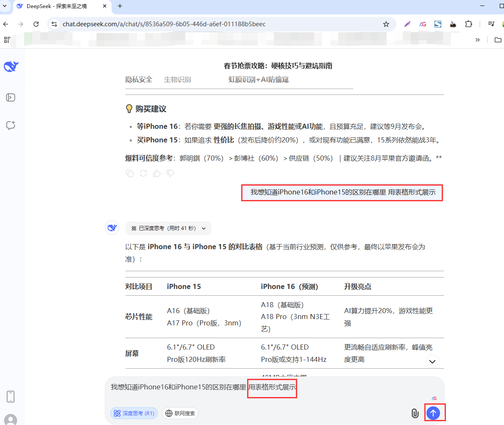Open the media control icon in toolbar
Viewport: 504px width, 425px height.
[491, 24]
